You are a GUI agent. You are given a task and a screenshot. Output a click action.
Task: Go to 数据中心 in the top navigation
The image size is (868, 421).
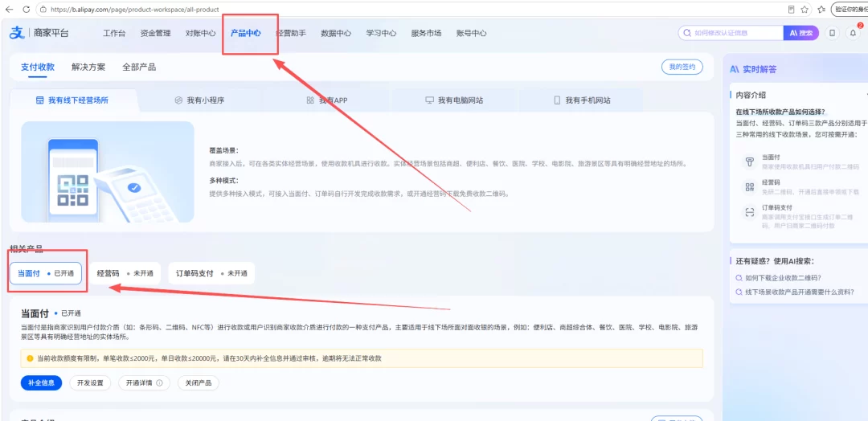(336, 33)
